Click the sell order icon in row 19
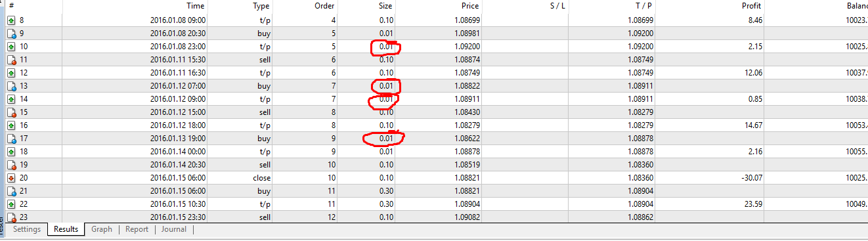868x241 pixels. [11, 165]
